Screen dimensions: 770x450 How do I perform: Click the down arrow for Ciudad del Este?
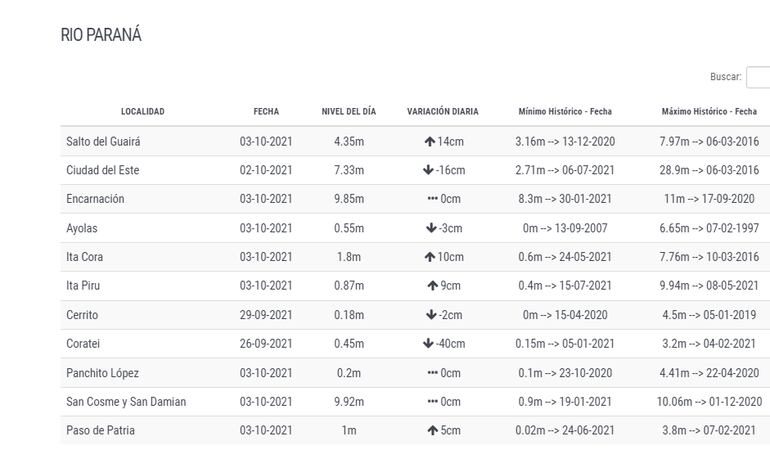429,170
